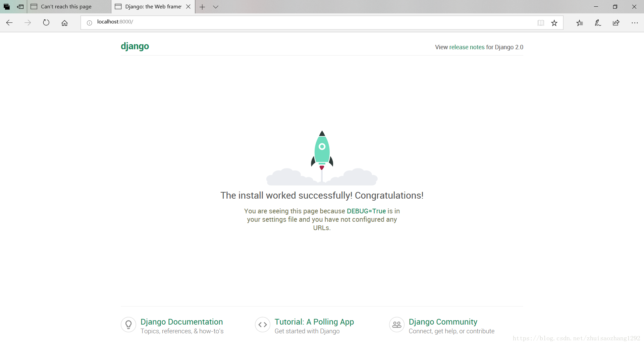Refresh the localhost page
The width and height of the screenshot is (644, 345).
click(x=46, y=23)
